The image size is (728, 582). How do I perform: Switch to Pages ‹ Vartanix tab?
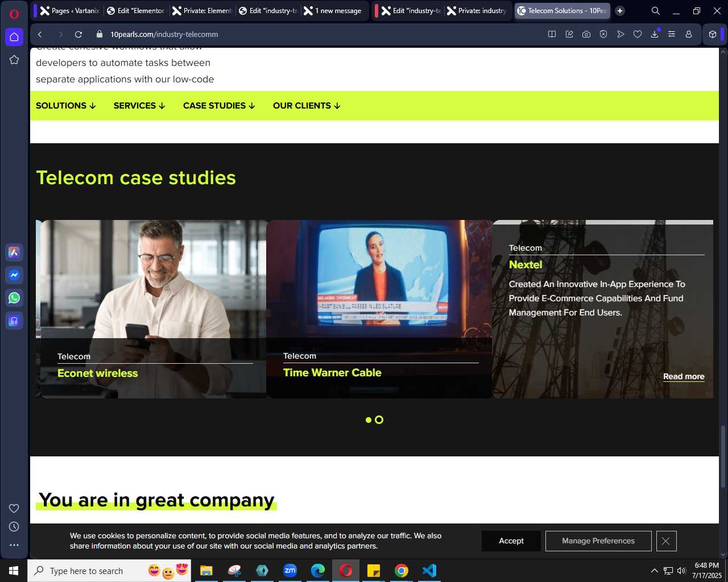69,11
